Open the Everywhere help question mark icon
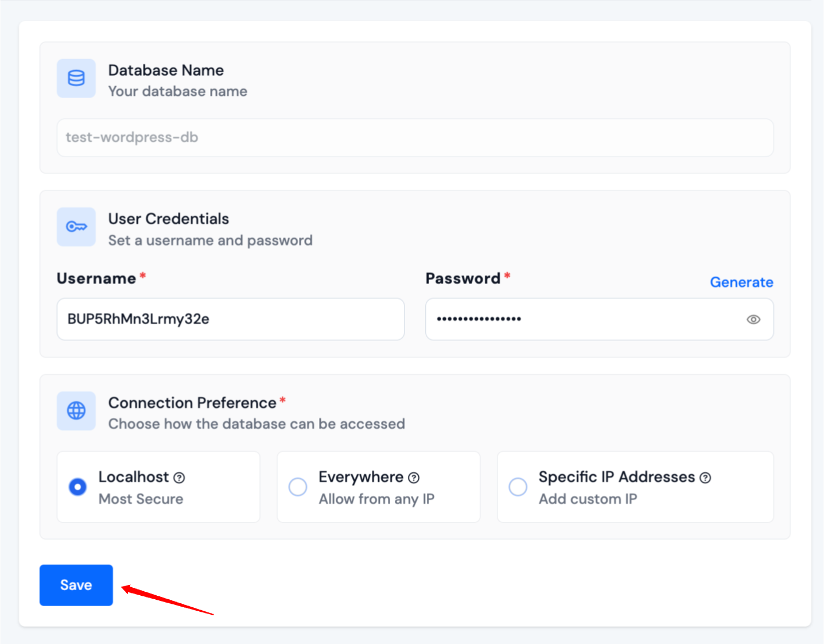824x644 pixels. tap(414, 478)
